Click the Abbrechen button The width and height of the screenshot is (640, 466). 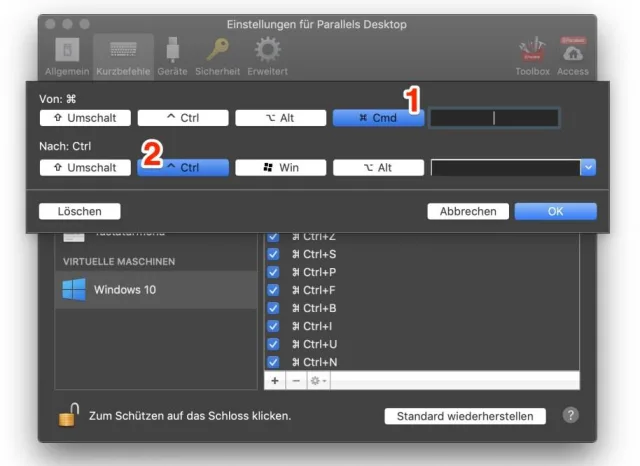(467, 211)
